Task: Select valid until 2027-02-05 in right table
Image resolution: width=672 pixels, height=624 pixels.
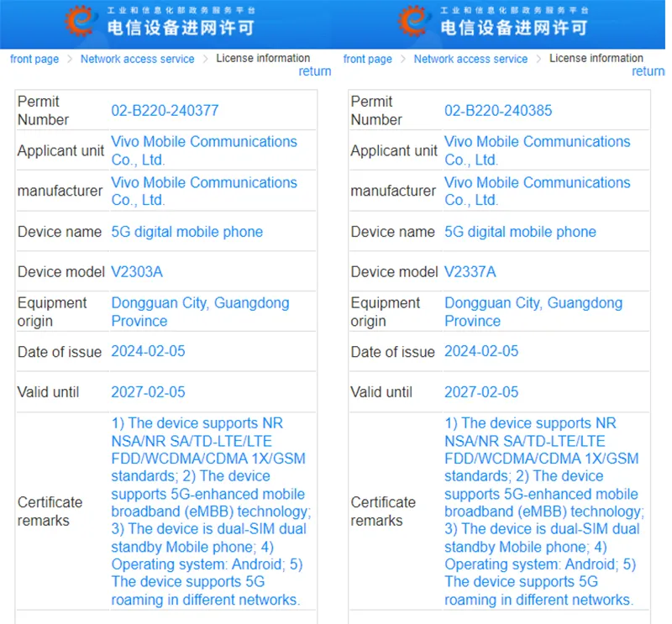Action: [481, 392]
